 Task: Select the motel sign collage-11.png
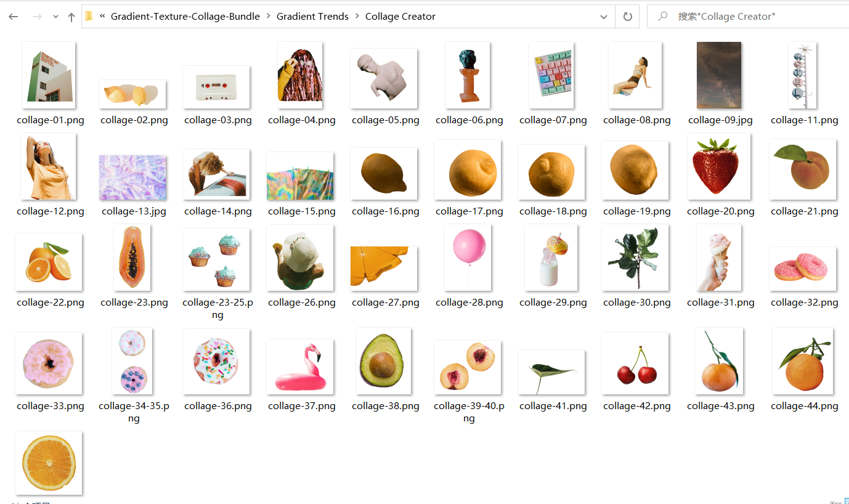803,75
